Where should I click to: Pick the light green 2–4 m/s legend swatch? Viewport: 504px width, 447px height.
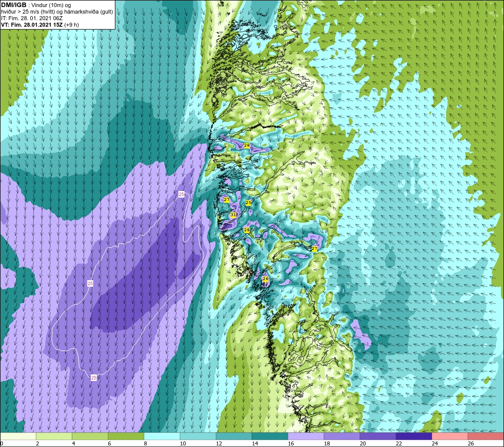coord(54,436)
